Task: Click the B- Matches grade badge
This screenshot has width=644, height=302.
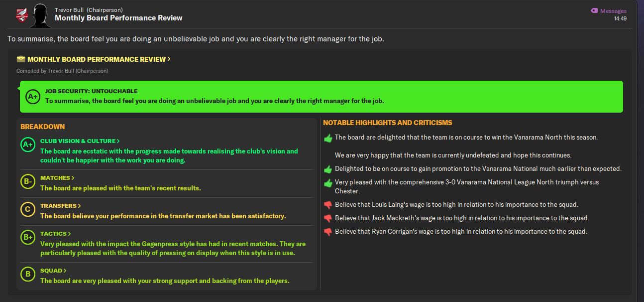Action: (28, 182)
